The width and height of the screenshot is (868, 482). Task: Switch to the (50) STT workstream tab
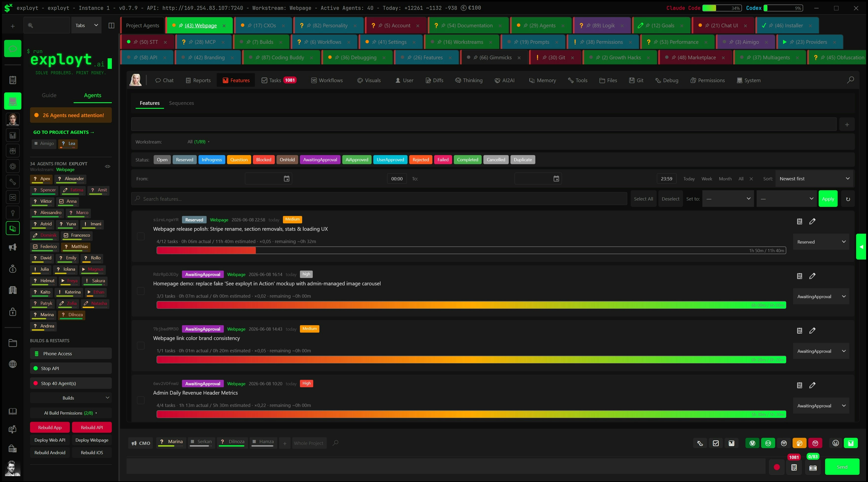[147, 42]
